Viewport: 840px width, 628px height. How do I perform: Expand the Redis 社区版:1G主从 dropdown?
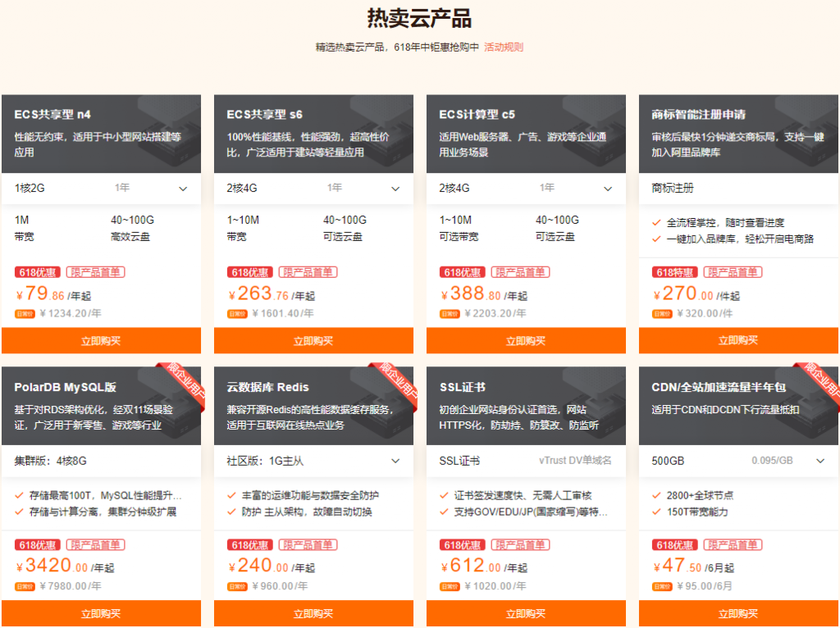pyautogui.click(x=313, y=461)
